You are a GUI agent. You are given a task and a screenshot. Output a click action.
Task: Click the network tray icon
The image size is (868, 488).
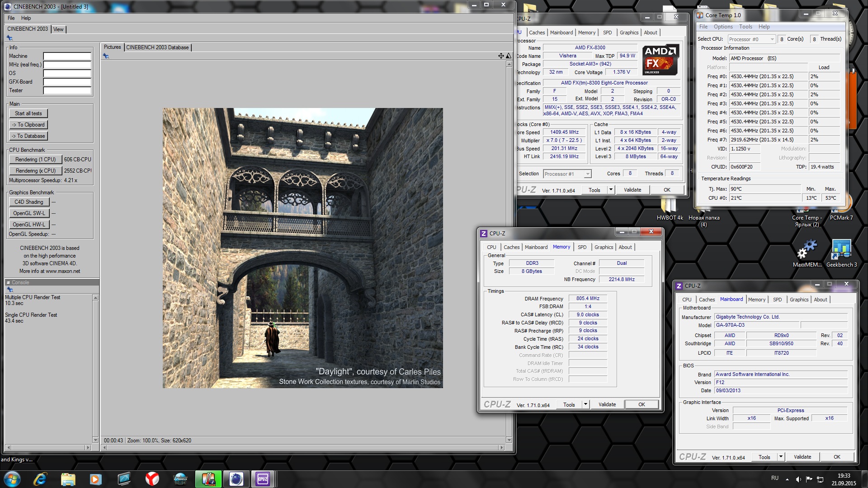pyautogui.click(x=820, y=479)
